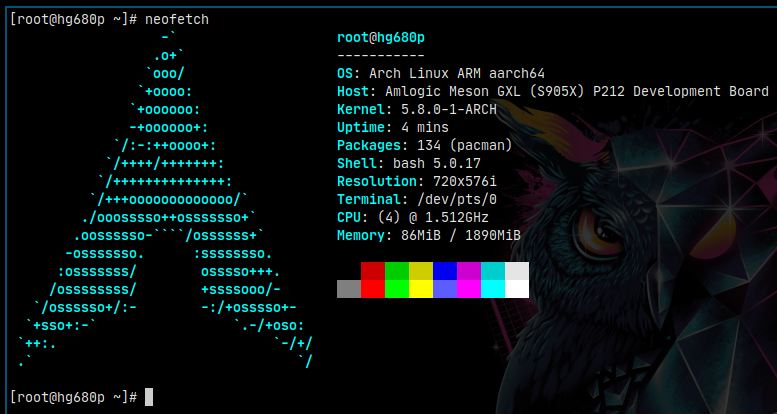The height and width of the screenshot is (414, 777).
Task: Click the medium gray color block
Action: coord(349,289)
